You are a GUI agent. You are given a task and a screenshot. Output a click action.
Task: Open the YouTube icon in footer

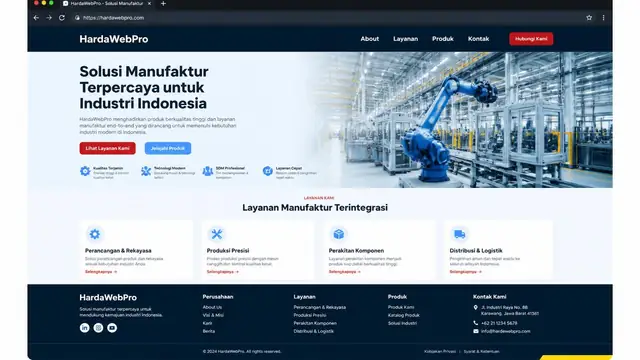[112, 328]
